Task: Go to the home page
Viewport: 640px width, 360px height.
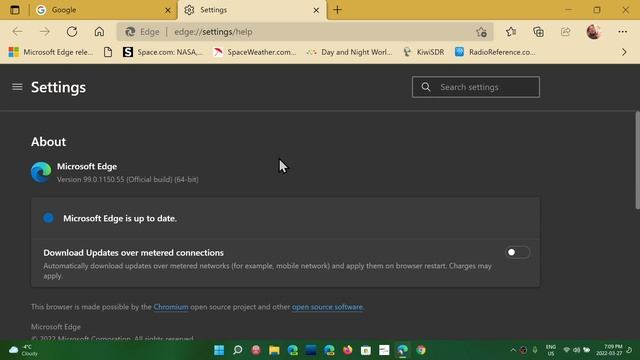Action: (99, 31)
